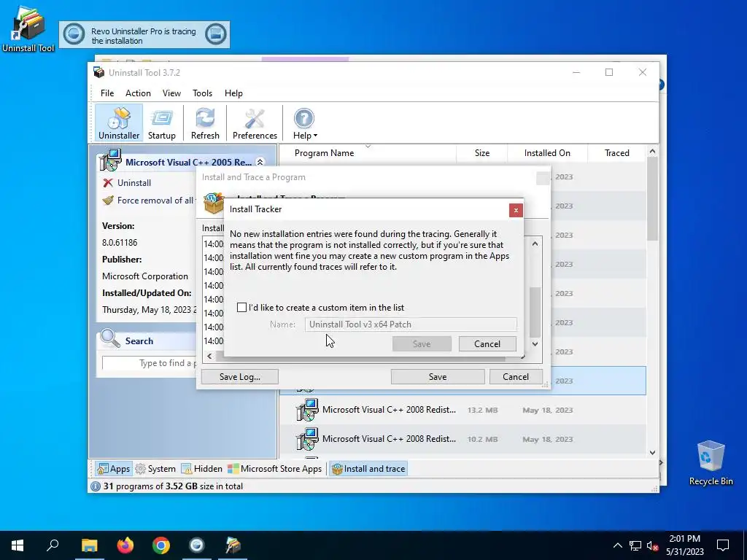Click trace log scroll up arrow
The width and height of the screenshot is (747, 560).
point(535,244)
